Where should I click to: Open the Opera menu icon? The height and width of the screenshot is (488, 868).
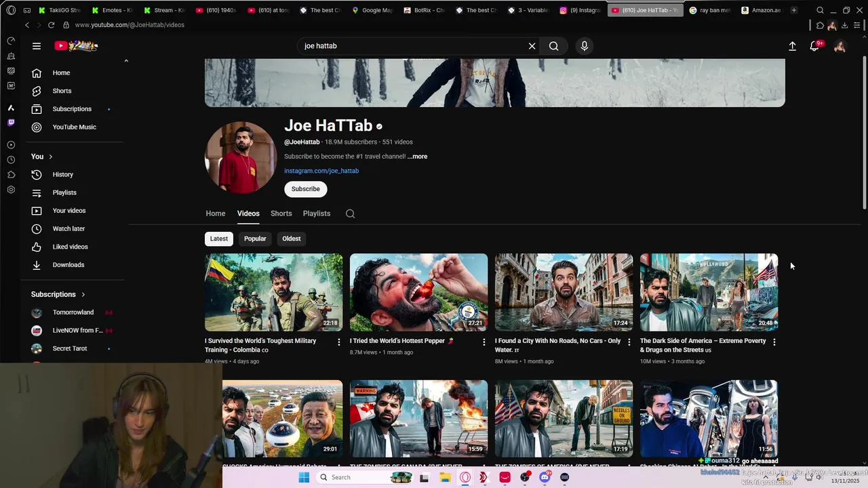[11, 10]
